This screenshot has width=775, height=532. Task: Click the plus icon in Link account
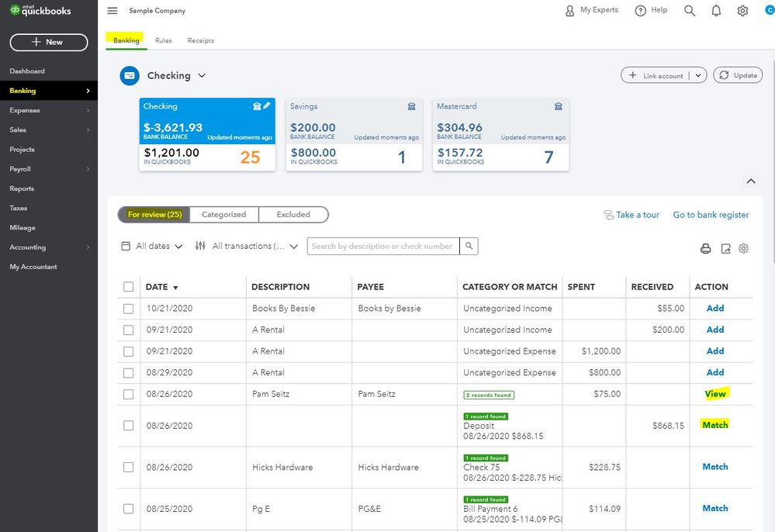coord(633,75)
